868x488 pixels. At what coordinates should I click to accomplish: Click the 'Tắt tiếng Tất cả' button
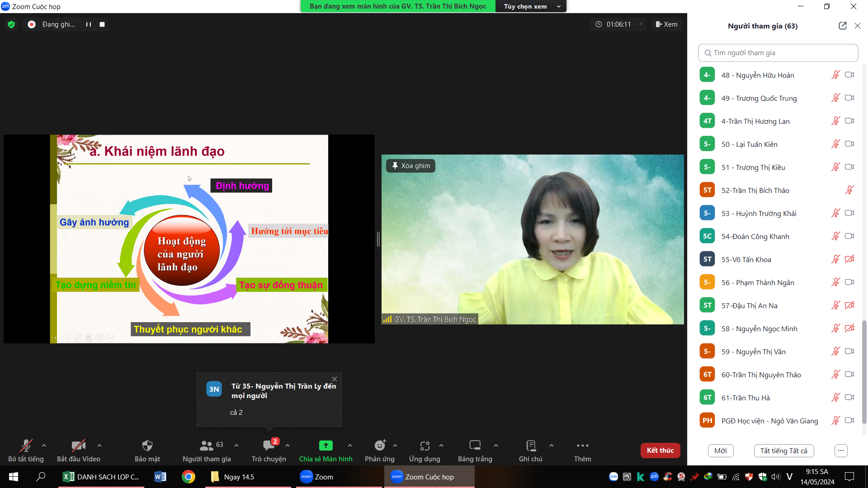(x=783, y=450)
